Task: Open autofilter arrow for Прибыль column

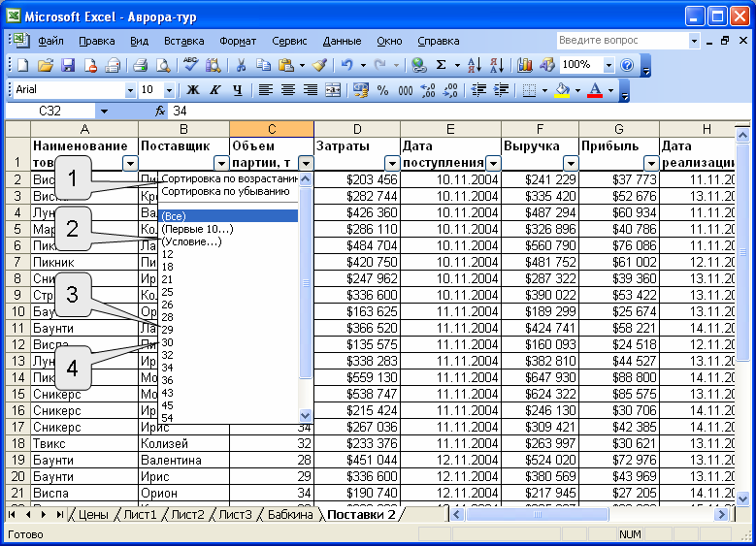Action: [x=651, y=163]
